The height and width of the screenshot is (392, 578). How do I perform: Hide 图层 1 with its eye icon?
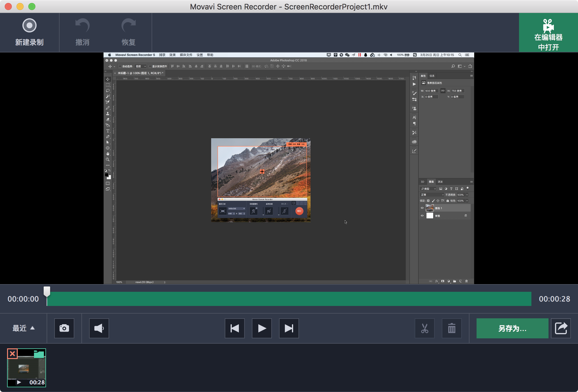[x=422, y=208]
